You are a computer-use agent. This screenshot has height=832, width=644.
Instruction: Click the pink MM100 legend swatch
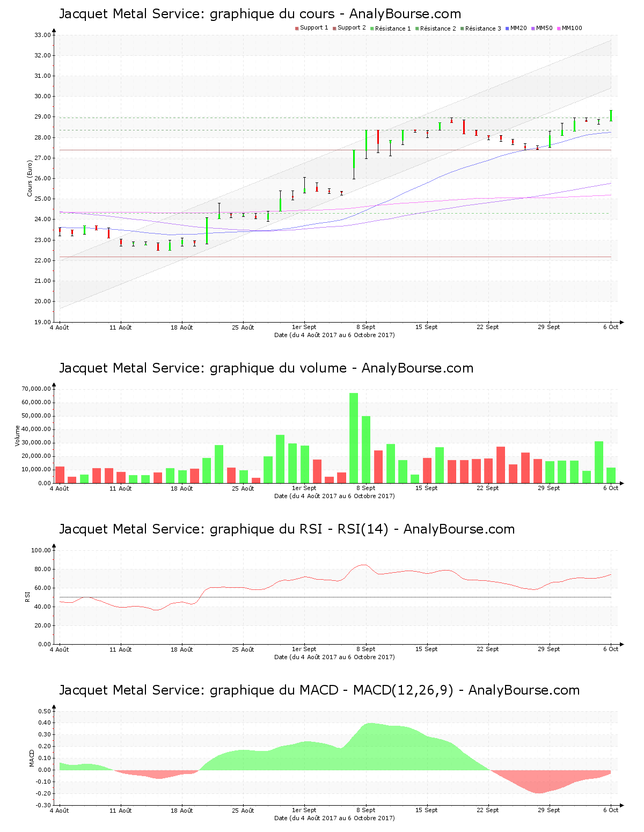coord(559,28)
